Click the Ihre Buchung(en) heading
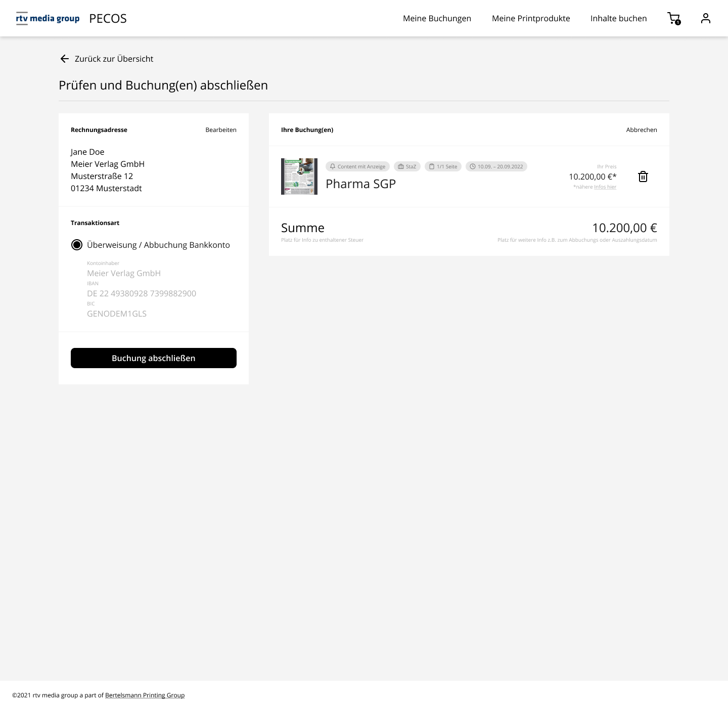 [307, 130]
